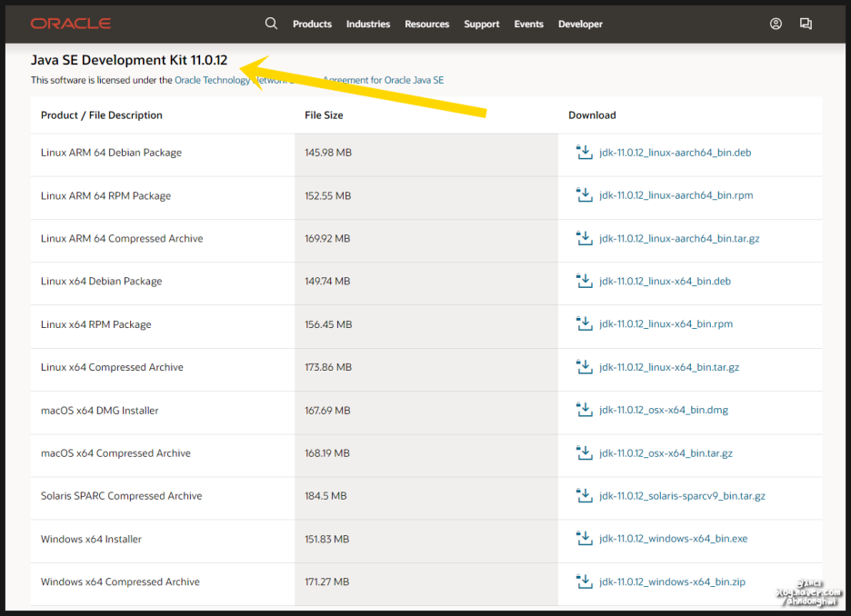Select Linux x64 RPM Package text

[96, 324]
